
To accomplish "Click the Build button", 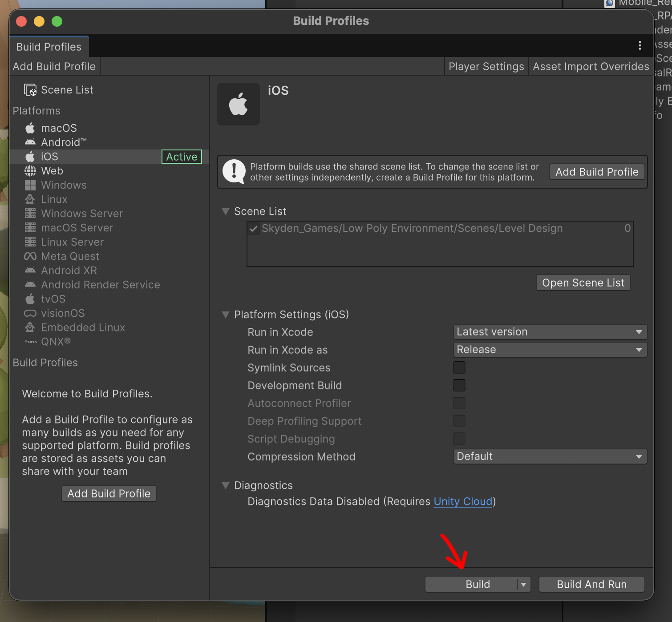I will coord(471,585).
